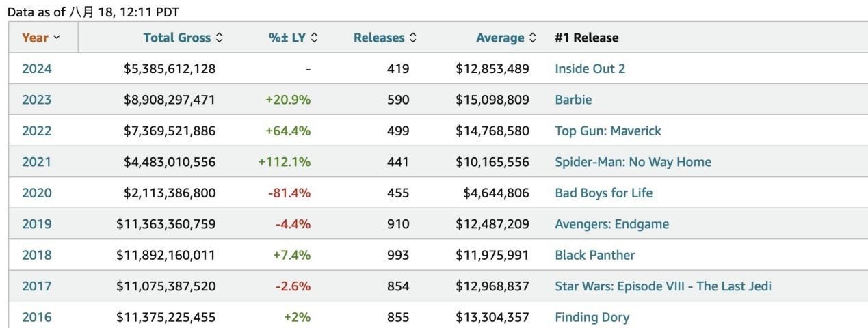Open Top Gun: Maverick page
The height and width of the screenshot is (328, 868).
pos(608,131)
